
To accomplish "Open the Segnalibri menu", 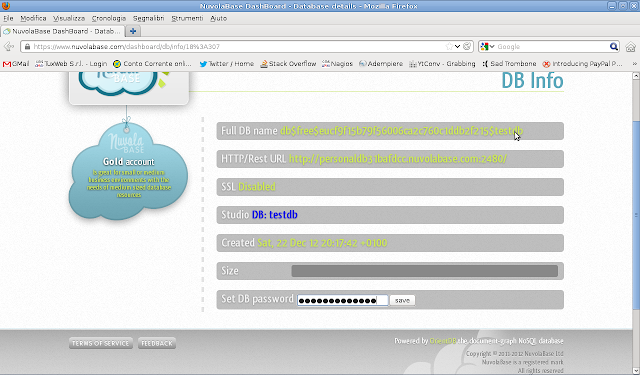I will point(149,18).
